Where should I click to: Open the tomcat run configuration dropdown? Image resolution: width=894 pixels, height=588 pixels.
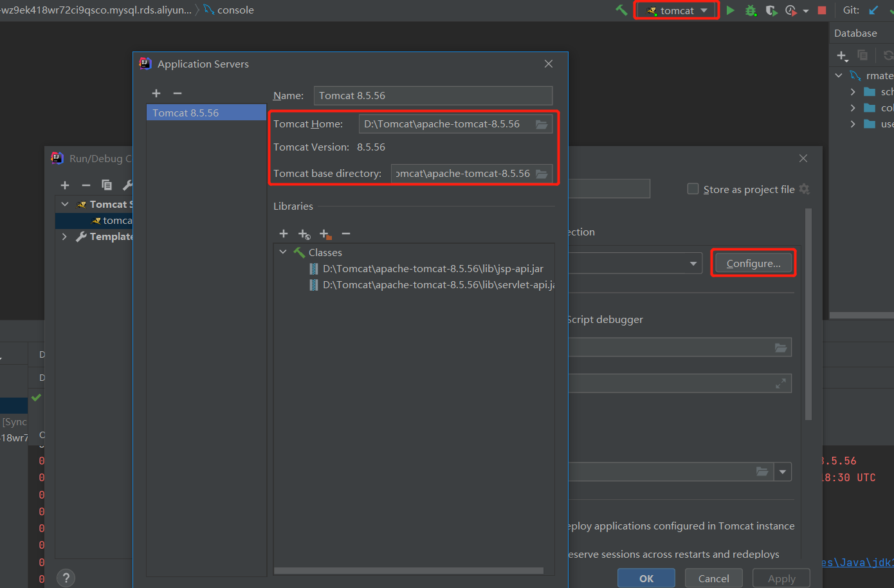coord(677,10)
